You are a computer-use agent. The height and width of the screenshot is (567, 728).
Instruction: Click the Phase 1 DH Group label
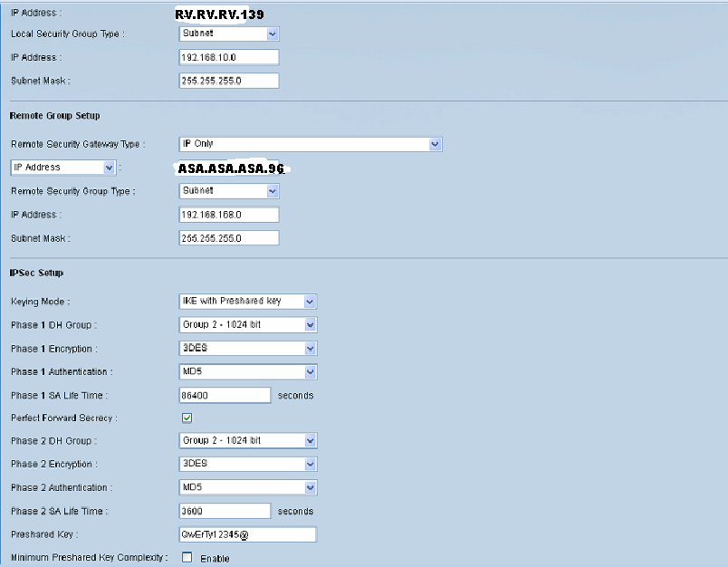coord(53,325)
